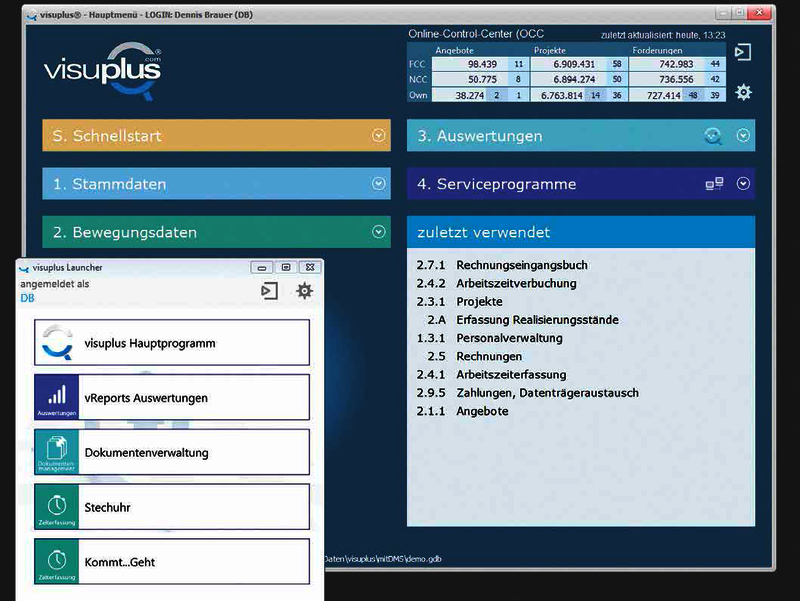Close the visuplus Hauptmenü window
This screenshot has width=800, height=601.
[x=759, y=13]
